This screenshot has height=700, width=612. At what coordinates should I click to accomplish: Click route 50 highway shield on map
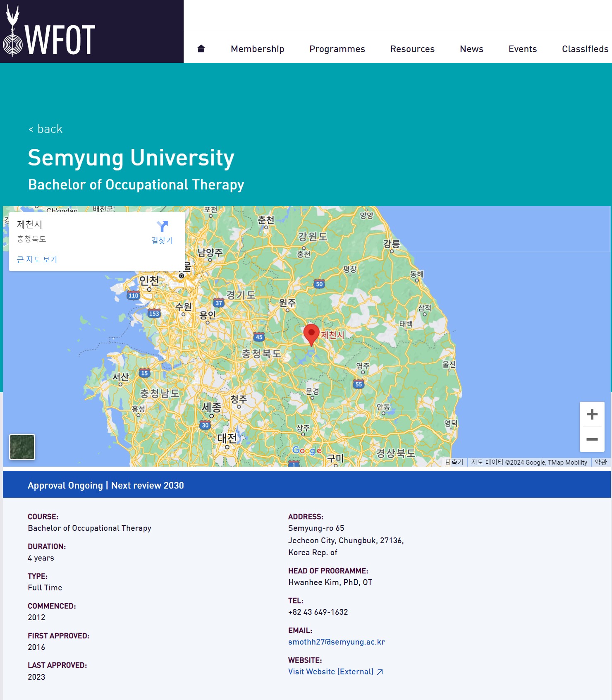click(x=319, y=284)
